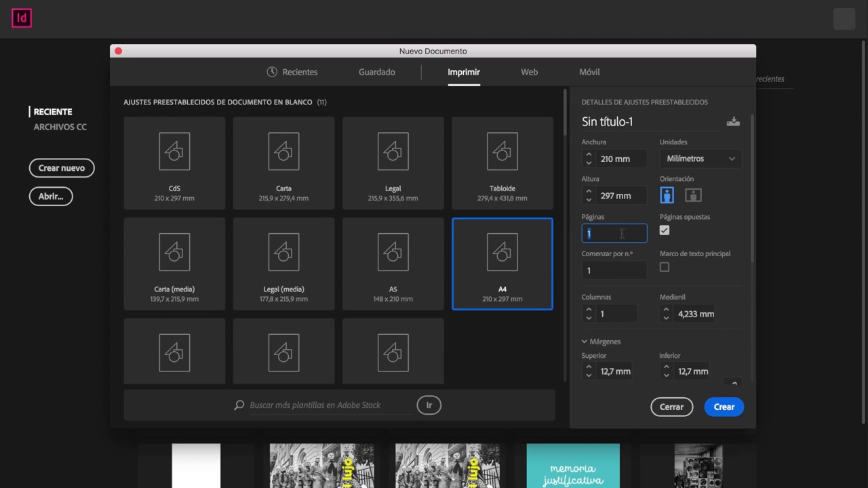Select the Carta (media) preset icon

point(174,252)
